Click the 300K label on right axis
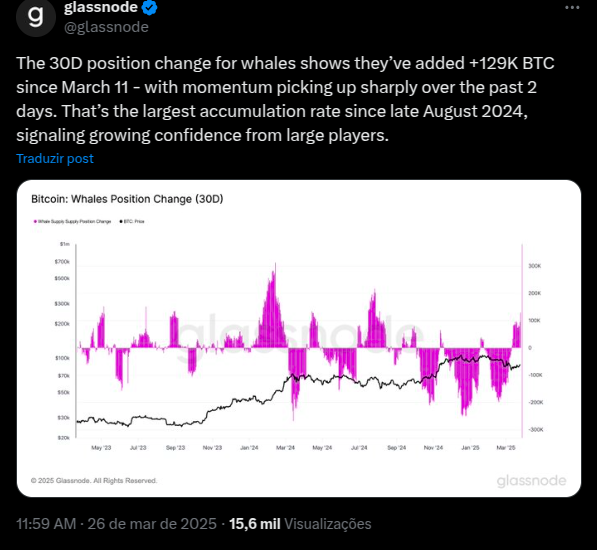 [x=535, y=266]
